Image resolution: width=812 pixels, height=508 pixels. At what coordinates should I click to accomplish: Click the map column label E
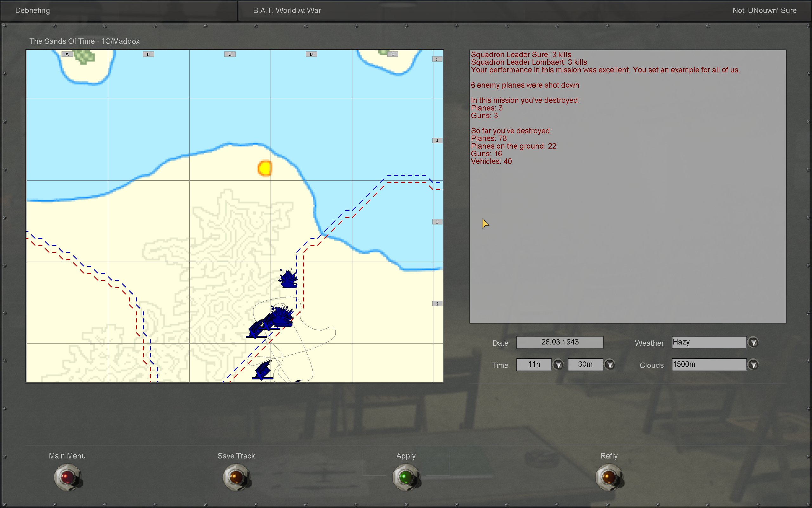[x=393, y=54]
